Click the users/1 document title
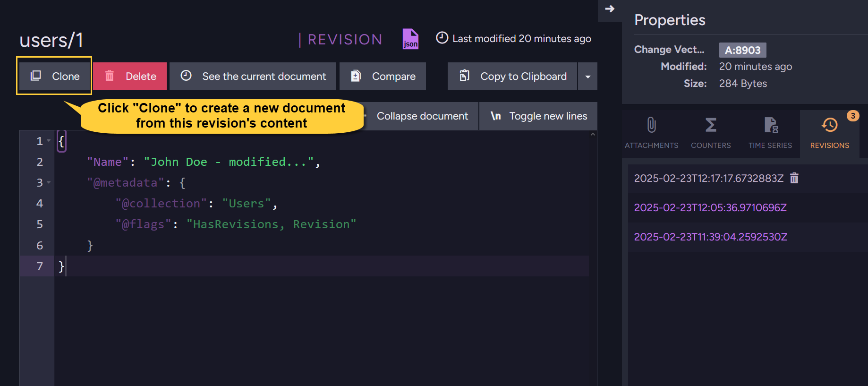The width and height of the screenshot is (868, 386). click(51, 40)
